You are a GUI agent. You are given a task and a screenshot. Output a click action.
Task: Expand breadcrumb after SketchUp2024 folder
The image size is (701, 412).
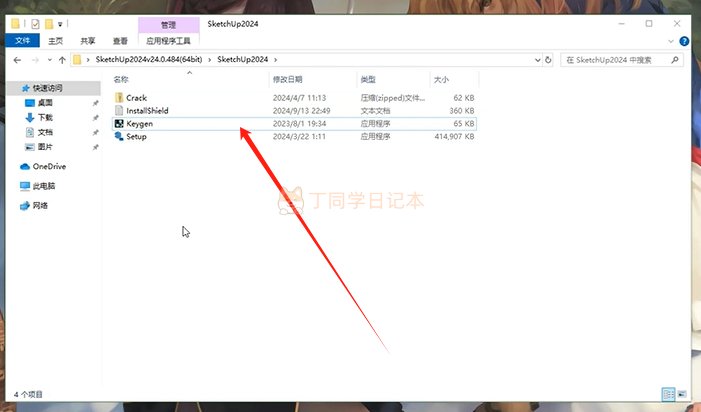click(x=275, y=59)
